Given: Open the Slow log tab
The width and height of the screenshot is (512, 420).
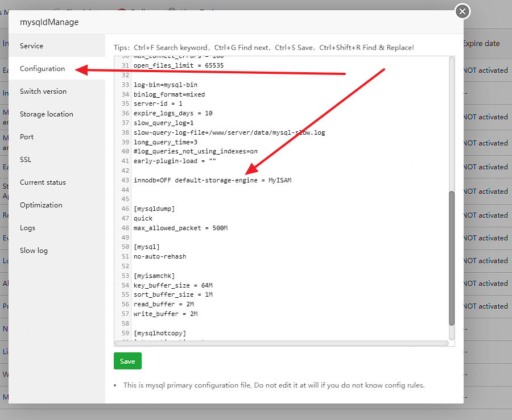Looking at the screenshot, I should pyautogui.click(x=34, y=251).
